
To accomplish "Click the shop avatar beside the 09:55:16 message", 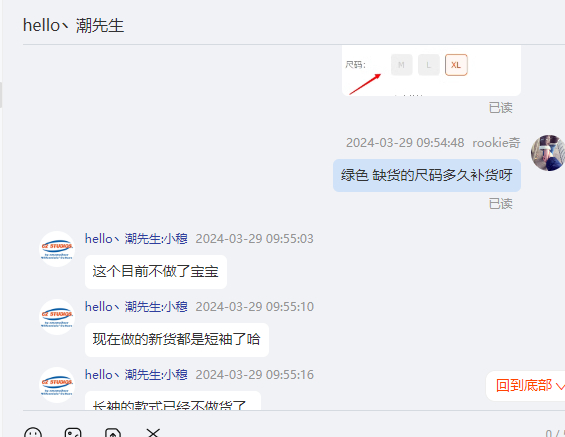I will [57, 385].
